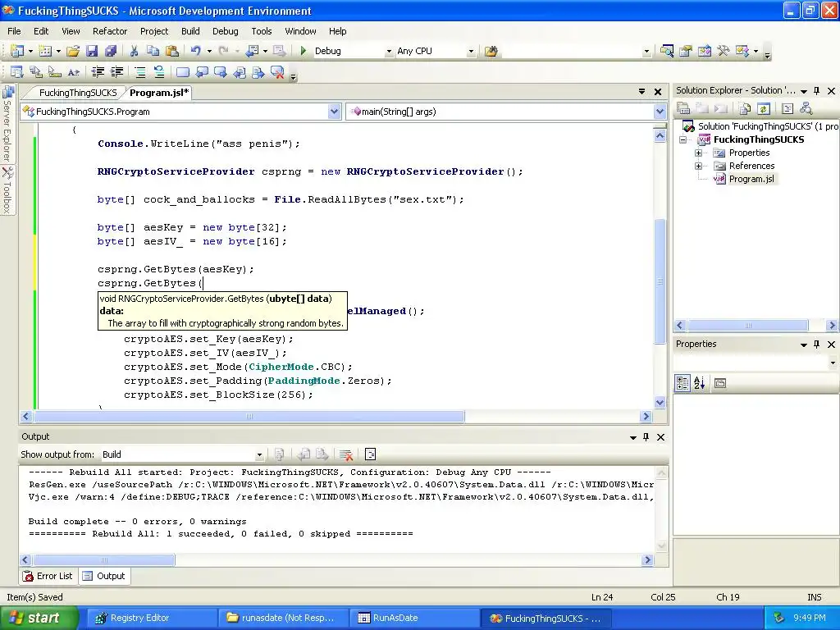The height and width of the screenshot is (630, 840).
Task: Switch to Registry Editor in the taskbar
Action: 152,618
